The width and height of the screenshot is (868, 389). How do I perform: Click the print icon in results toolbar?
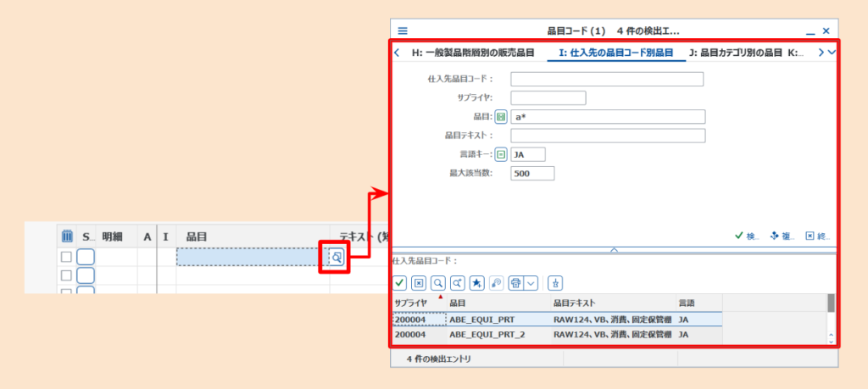(515, 283)
